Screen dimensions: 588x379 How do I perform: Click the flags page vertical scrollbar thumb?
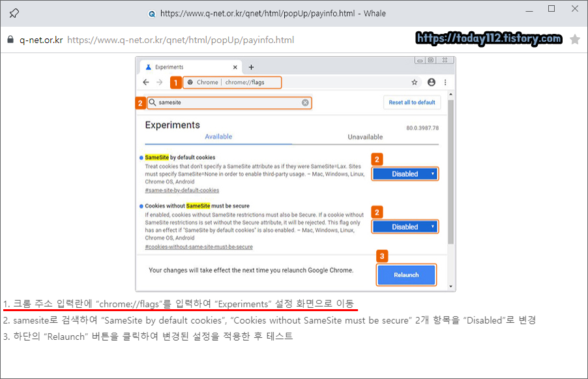(x=450, y=172)
